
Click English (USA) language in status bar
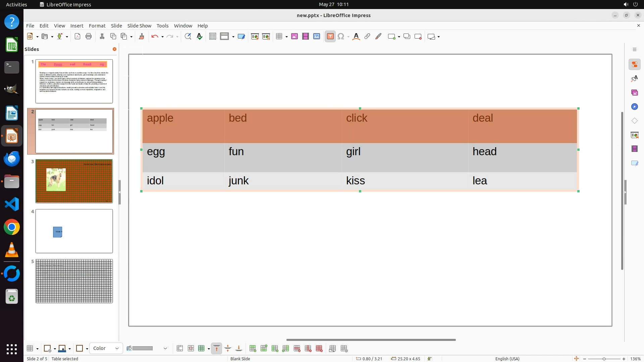(507, 359)
